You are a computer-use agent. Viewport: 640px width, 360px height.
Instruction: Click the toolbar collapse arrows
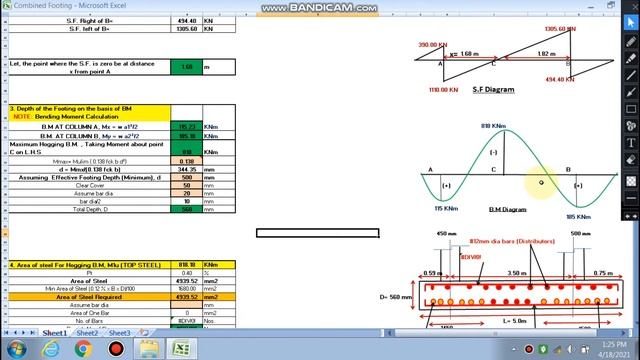tap(631, 216)
